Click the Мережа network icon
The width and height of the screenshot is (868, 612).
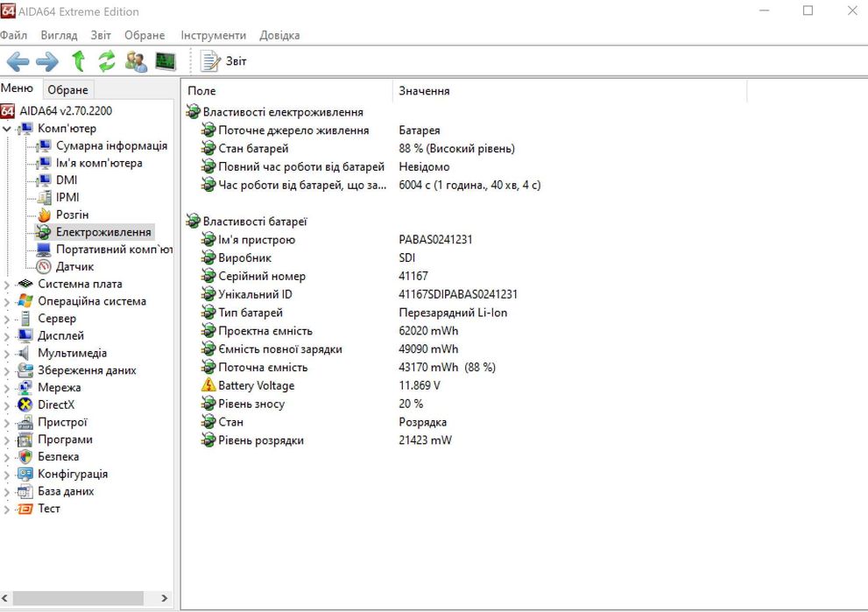tap(25, 387)
